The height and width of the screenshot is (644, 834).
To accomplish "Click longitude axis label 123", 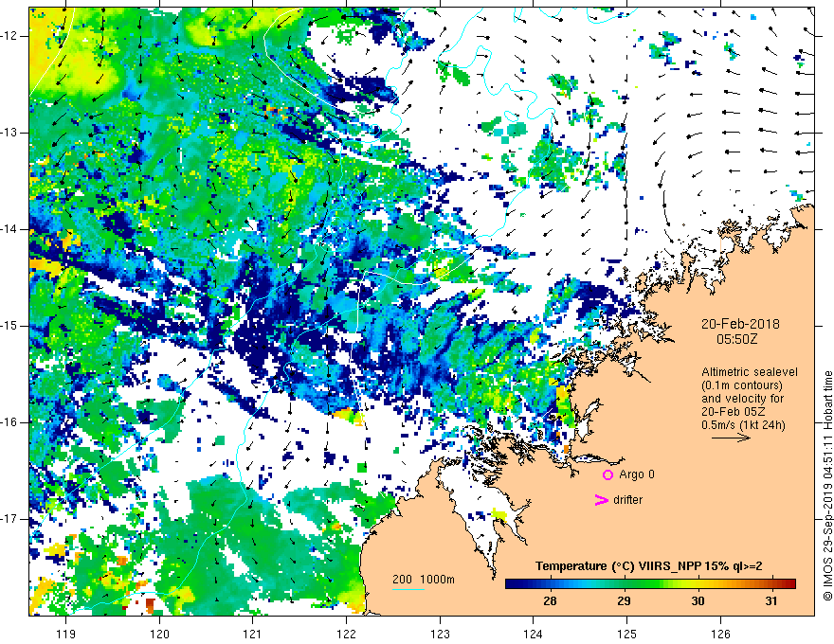I will (x=440, y=634).
